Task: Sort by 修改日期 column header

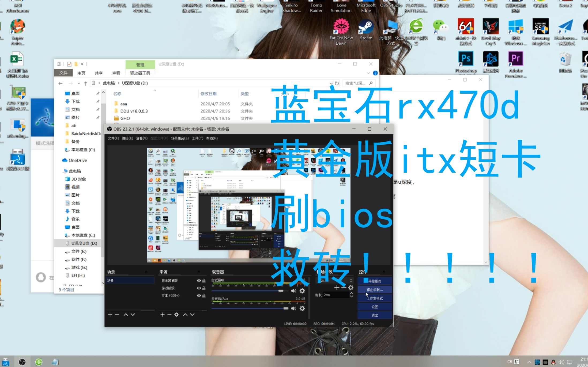Action: 208,94
